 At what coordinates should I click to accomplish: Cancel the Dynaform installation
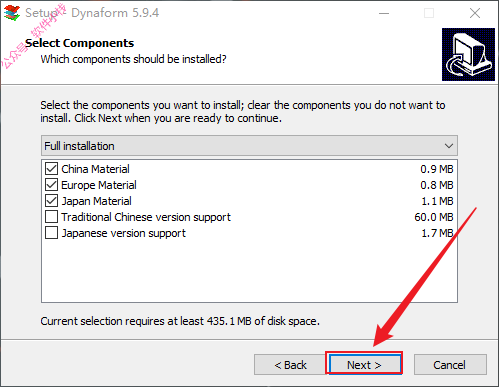point(450,365)
